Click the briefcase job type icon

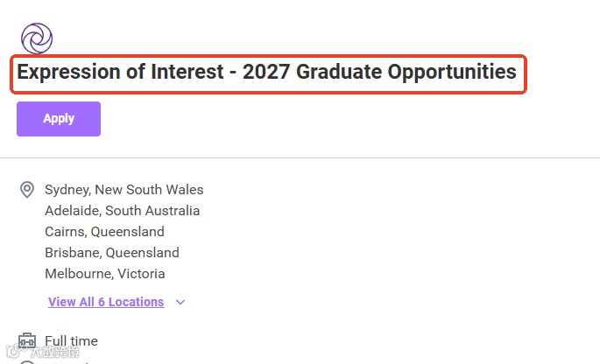(x=27, y=340)
